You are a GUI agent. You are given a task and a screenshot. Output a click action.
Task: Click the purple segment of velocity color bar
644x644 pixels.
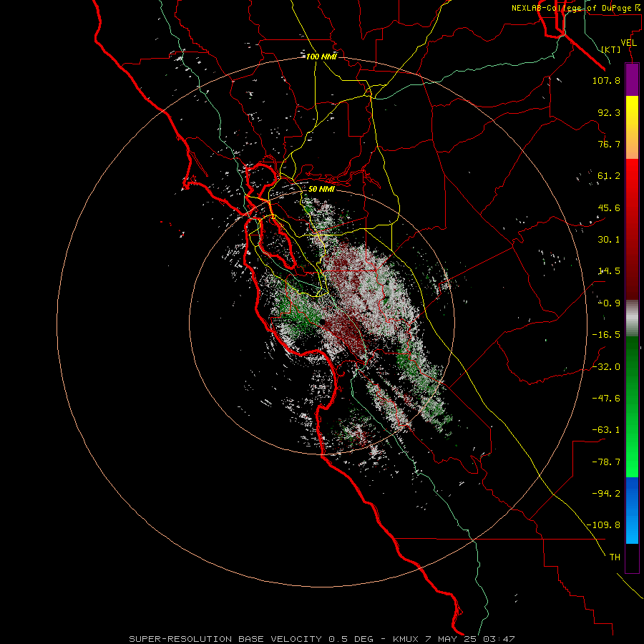[632, 79]
